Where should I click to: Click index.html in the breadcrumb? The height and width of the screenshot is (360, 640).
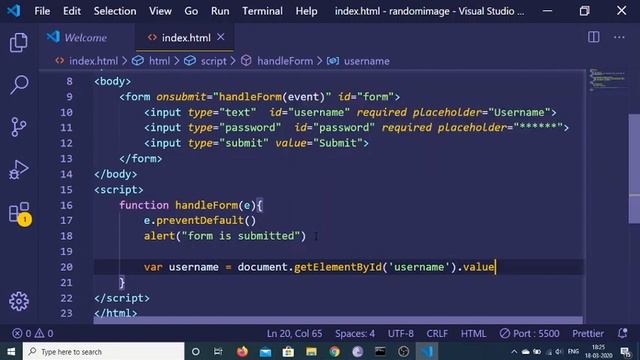pos(93,61)
